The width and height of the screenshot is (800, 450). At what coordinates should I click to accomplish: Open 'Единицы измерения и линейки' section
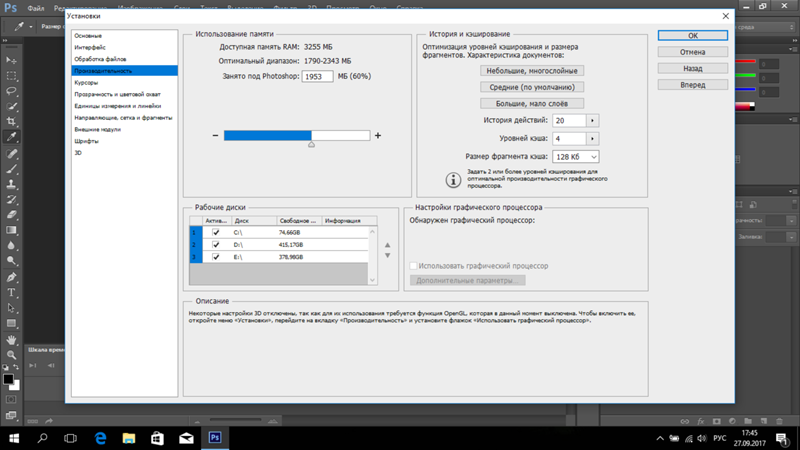[117, 106]
